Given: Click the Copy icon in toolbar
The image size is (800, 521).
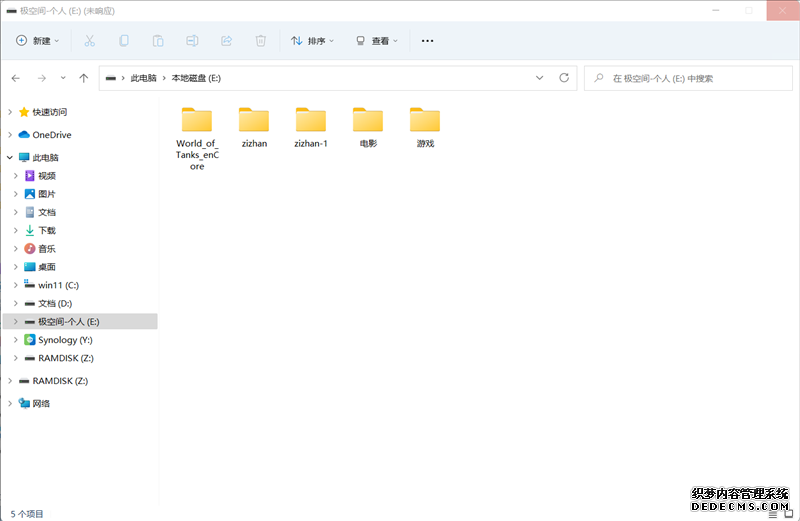Looking at the screenshot, I should point(123,41).
